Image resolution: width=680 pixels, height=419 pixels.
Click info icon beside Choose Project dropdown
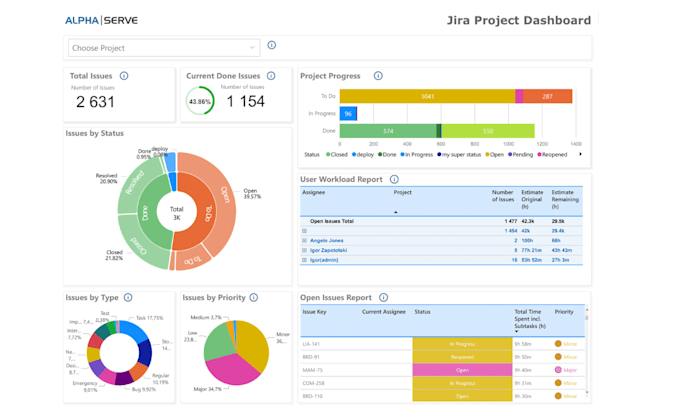(x=271, y=45)
